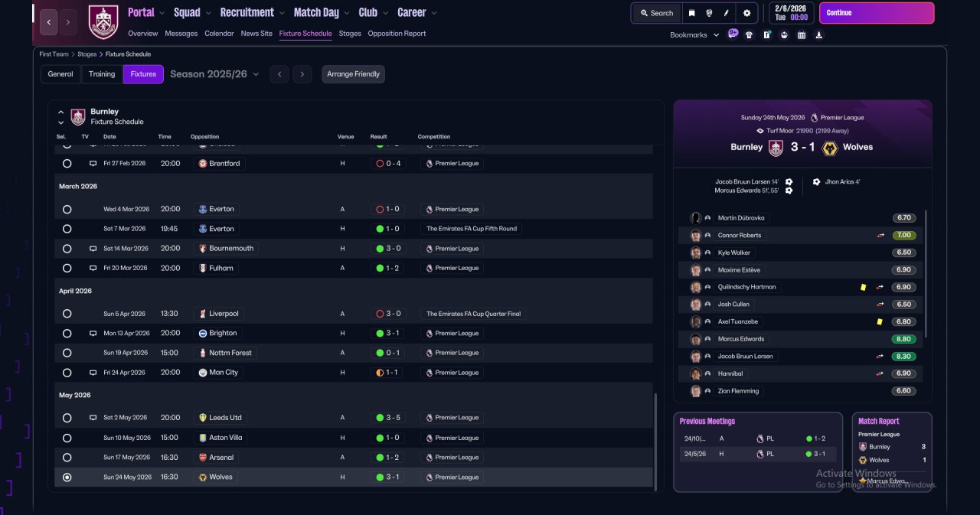
Task: Open the calendar grid shortcut icon
Action: 802,34
